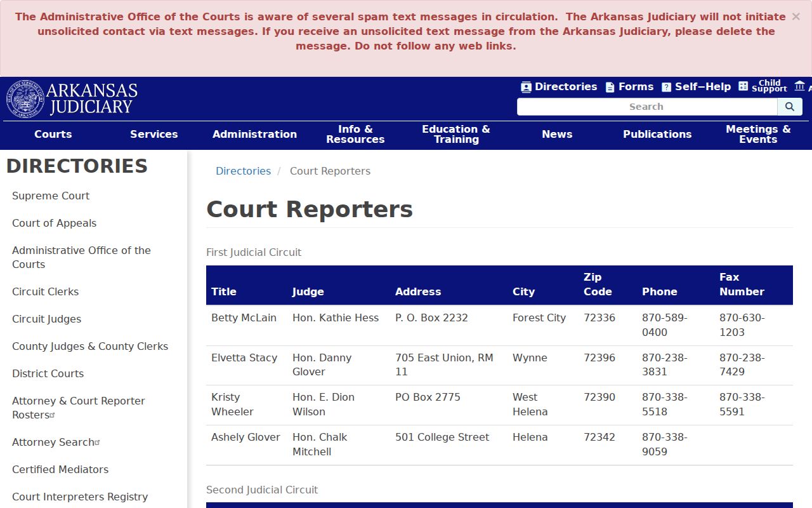
Task: Open the Publications menu
Action: tap(657, 135)
